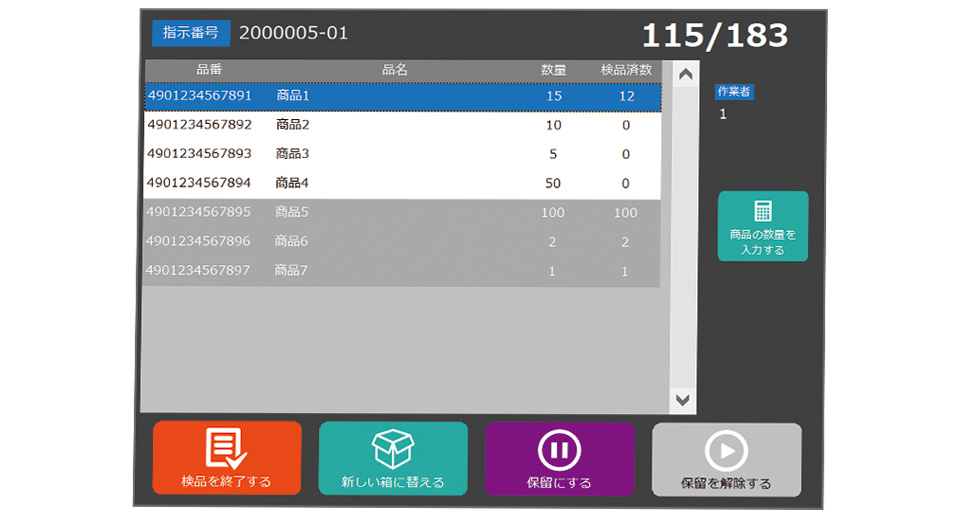Click the calculator icon for quantity input
This screenshot has width=960, height=518.
(x=763, y=211)
